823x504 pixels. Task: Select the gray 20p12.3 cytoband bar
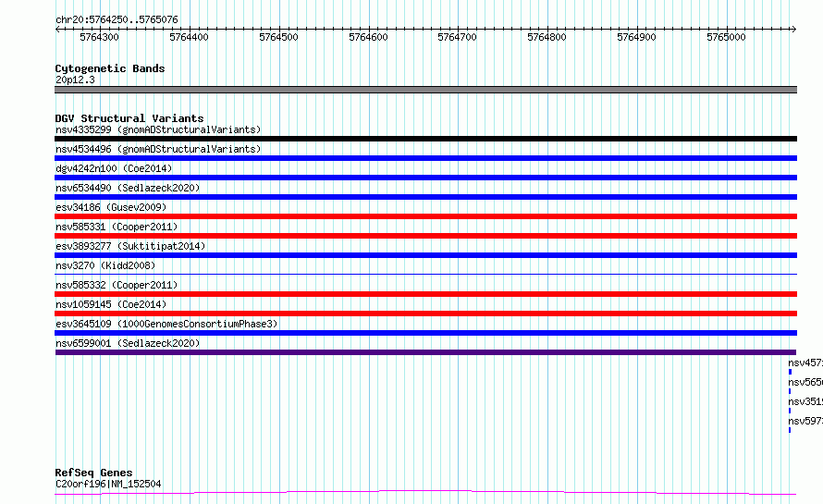pos(425,90)
